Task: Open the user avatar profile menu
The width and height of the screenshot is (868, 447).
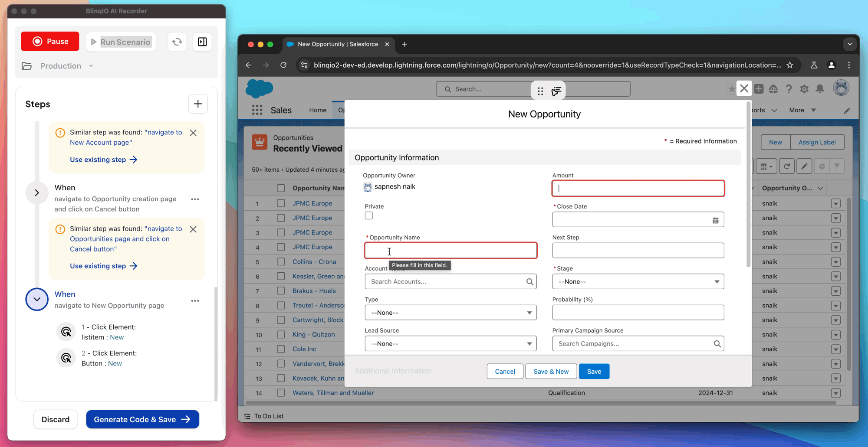Action: tap(841, 88)
